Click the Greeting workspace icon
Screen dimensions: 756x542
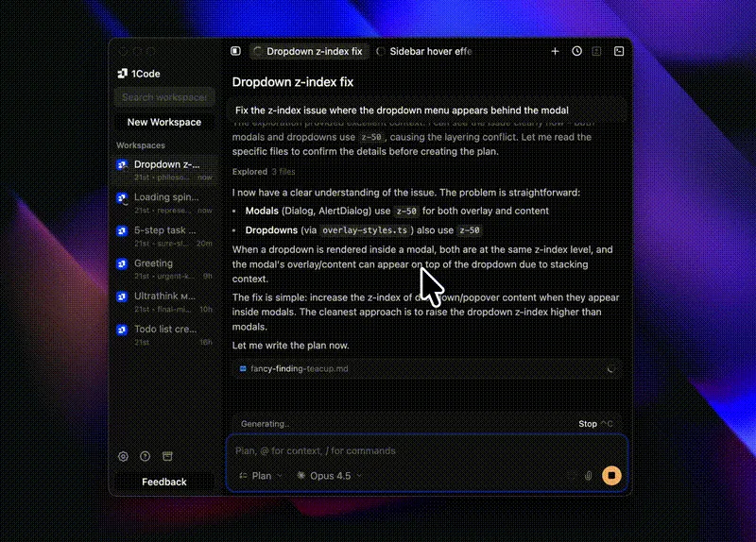122,263
